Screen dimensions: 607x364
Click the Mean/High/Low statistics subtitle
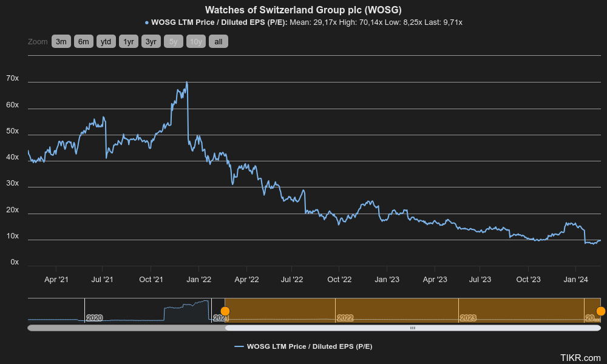coord(303,22)
